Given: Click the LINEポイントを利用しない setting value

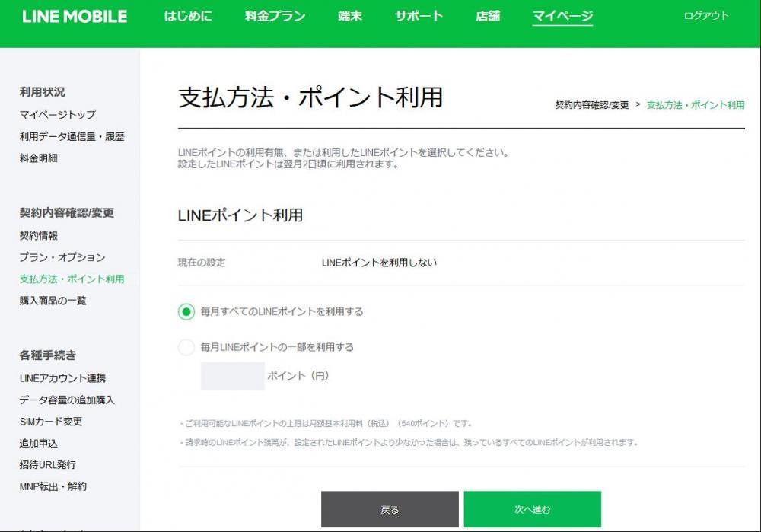Looking at the screenshot, I should [x=379, y=263].
